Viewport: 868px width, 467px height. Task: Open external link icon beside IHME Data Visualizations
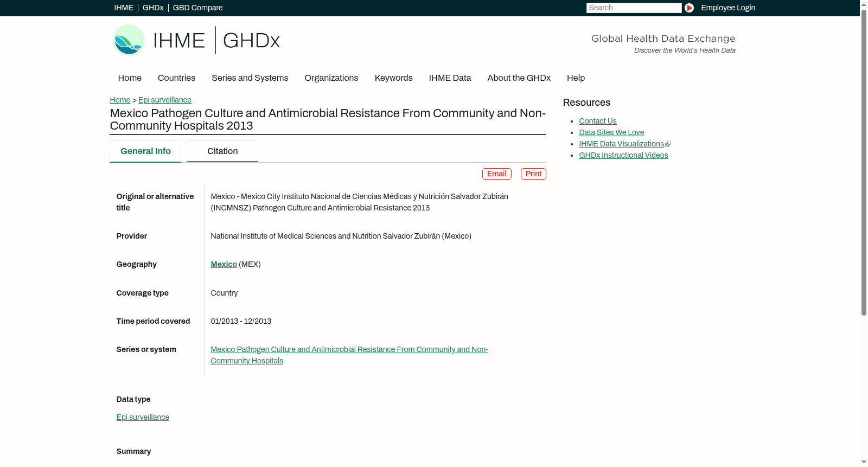click(668, 144)
